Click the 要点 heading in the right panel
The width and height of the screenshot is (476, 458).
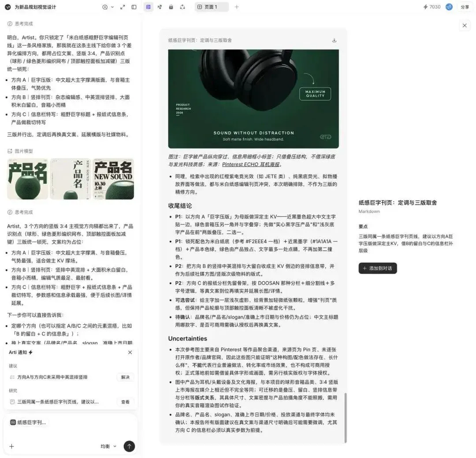[363, 226]
